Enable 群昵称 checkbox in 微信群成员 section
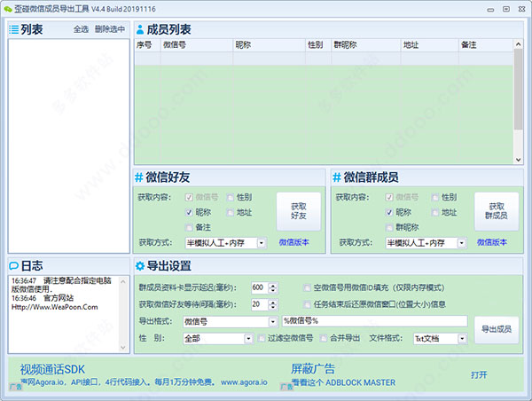532x401 pixels. (389, 227)
